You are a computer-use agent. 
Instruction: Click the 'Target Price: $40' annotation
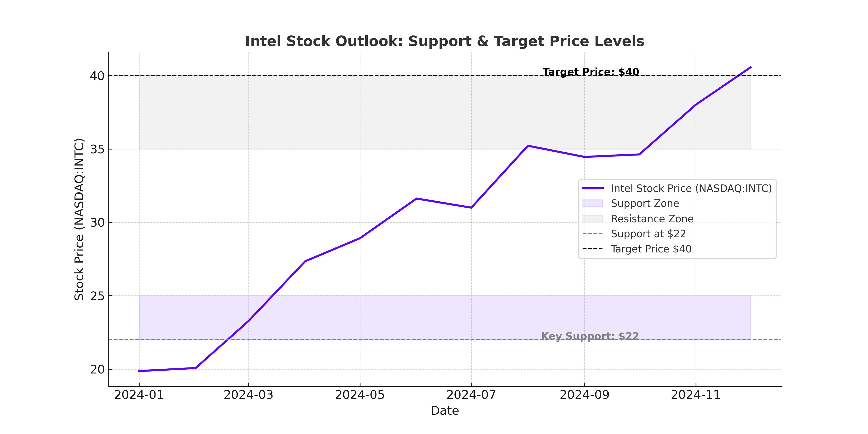591,72
